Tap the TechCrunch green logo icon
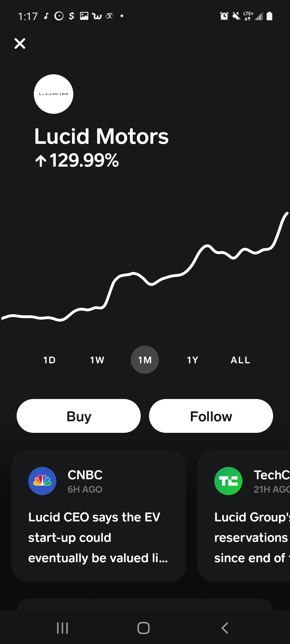Image resolution: width=290 pixels, height=644 pixels. (228, 481)
